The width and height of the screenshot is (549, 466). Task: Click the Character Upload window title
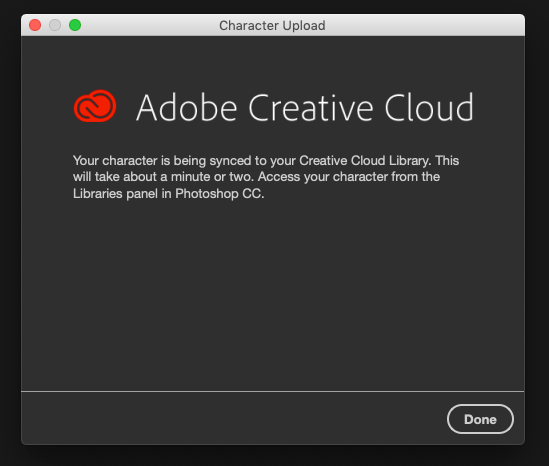pyautogui.click(x=272, y=26)
